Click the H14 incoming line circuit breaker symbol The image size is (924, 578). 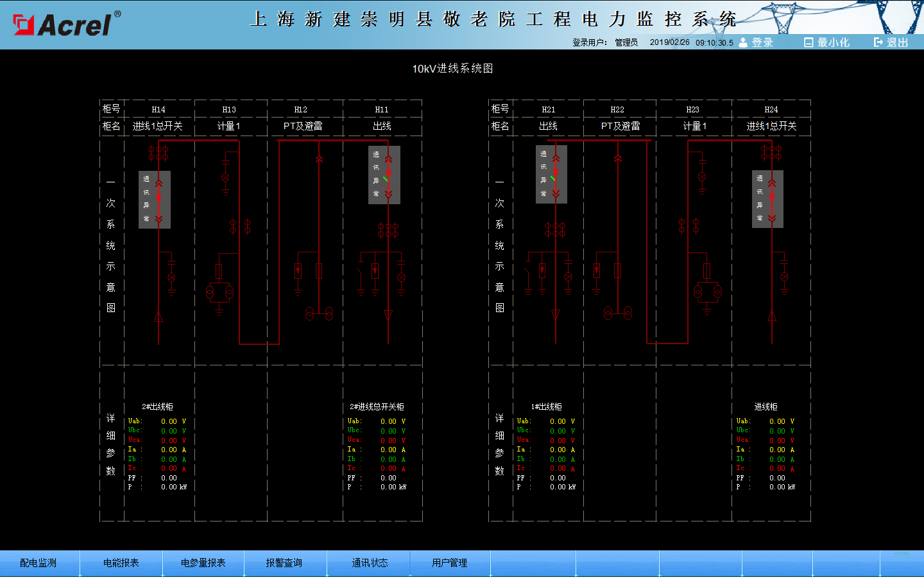(x=158, y=200)
